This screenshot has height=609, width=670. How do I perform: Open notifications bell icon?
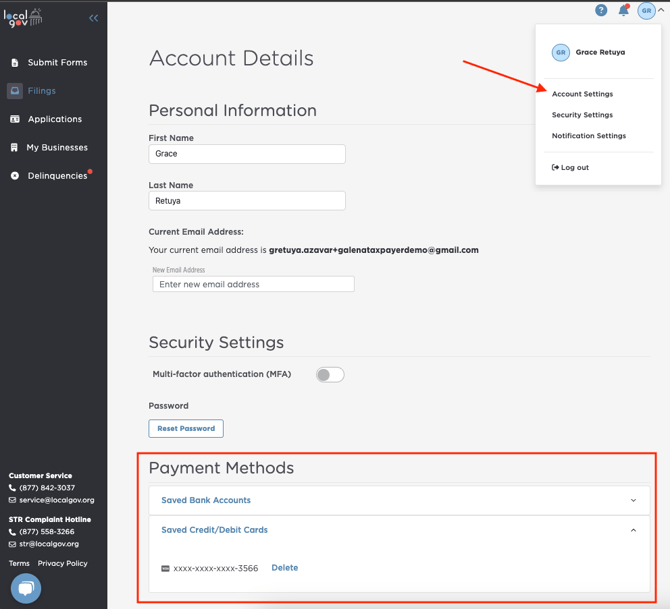tap(623, 10)
